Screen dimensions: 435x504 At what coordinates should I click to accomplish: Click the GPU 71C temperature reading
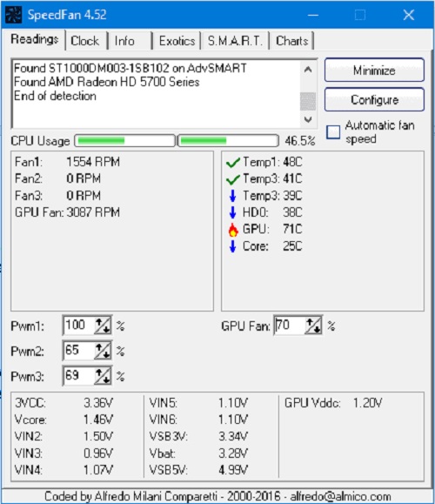pos(272,229)
